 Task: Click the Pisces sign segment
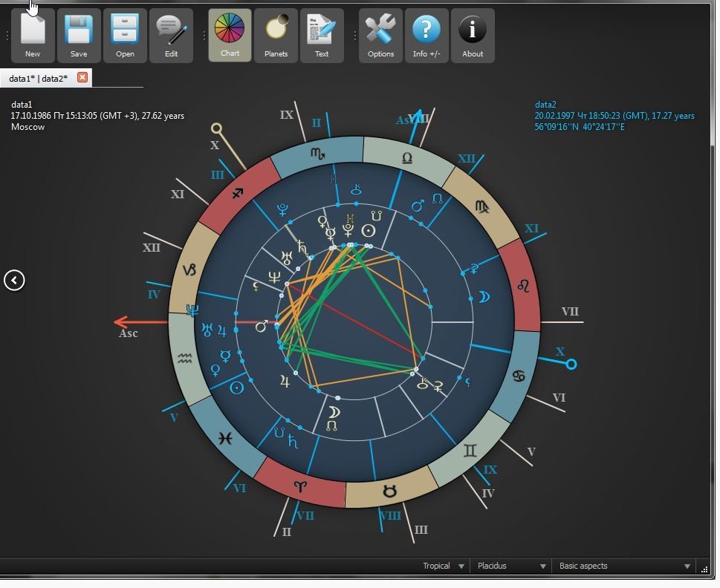click(x=225, y=439)
